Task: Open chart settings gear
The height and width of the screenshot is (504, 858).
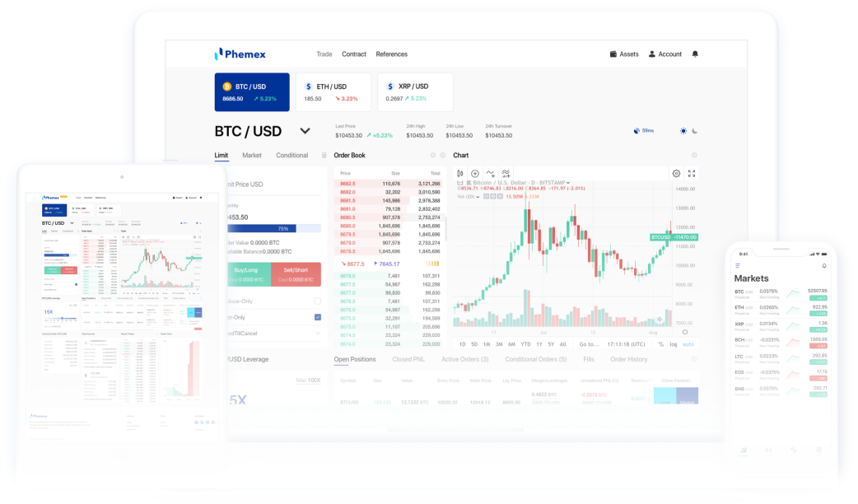Action: [676, 174]
